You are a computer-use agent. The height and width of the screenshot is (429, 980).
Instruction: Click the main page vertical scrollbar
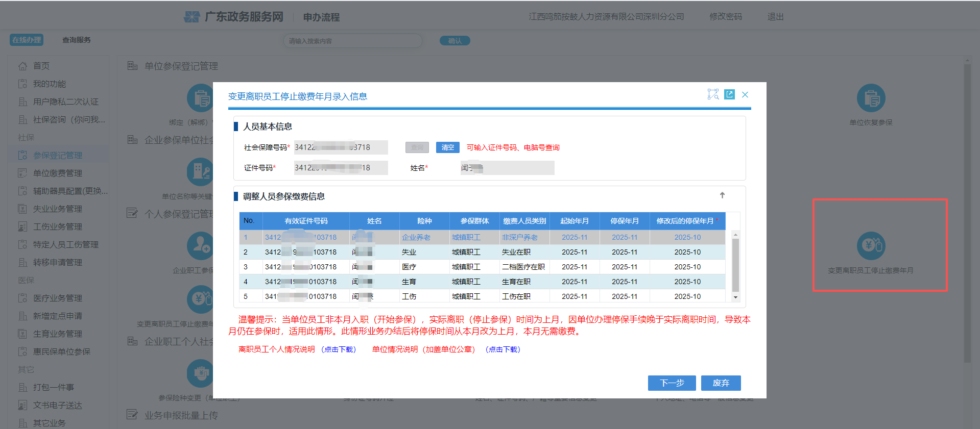tap(967, 214)
